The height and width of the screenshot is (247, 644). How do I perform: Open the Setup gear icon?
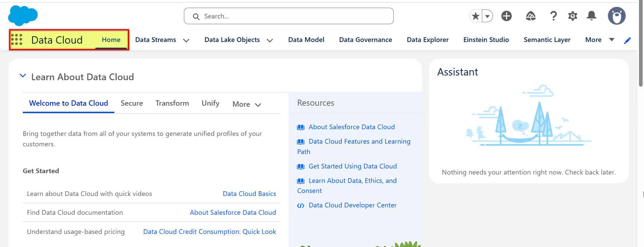point(573,16)
